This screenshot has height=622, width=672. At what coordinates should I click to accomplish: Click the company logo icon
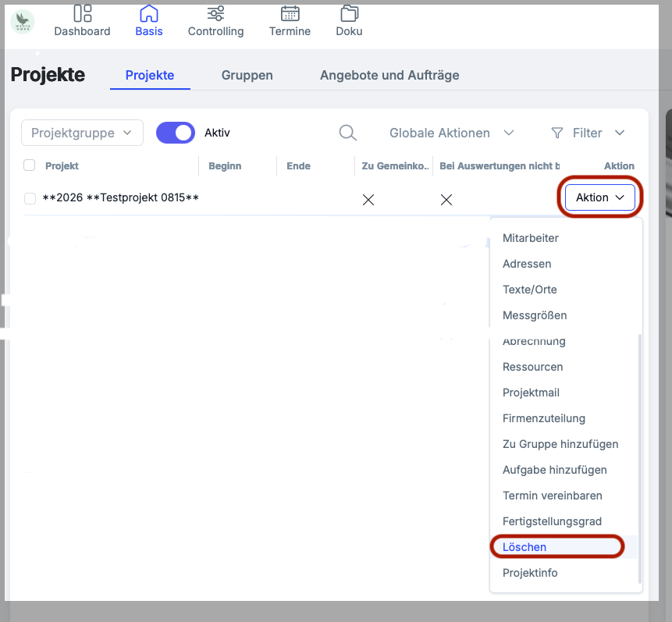(23, 21)
